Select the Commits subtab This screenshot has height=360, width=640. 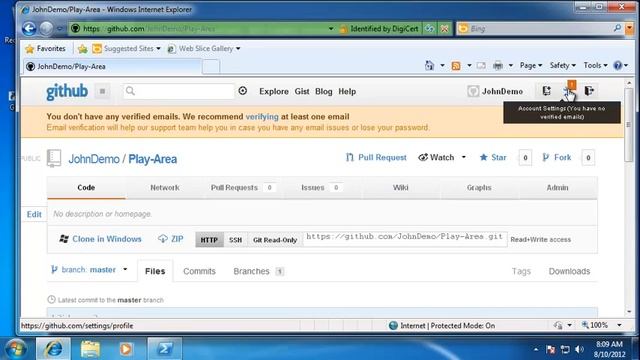[199, 271]
